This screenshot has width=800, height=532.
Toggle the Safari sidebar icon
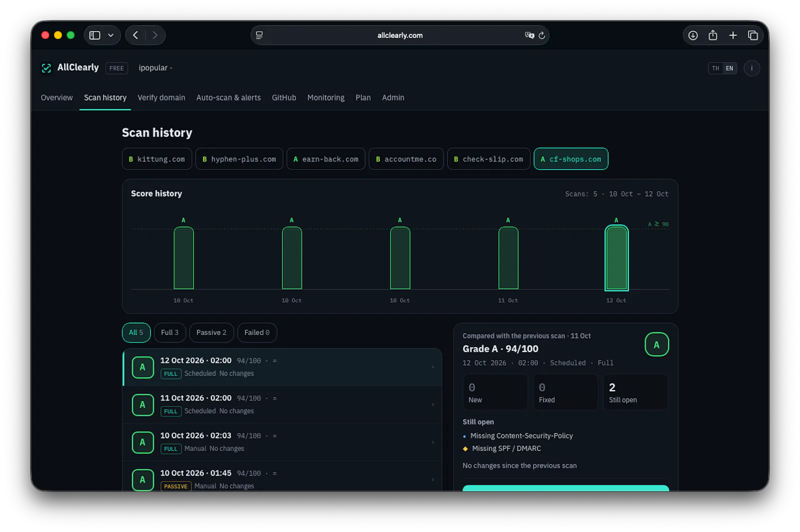pyautogui.click(x=95, y=35)
